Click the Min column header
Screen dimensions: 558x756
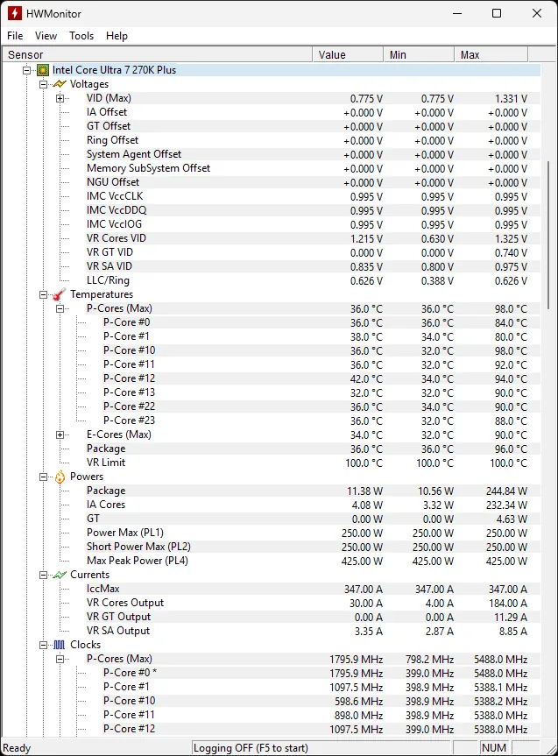419,55
